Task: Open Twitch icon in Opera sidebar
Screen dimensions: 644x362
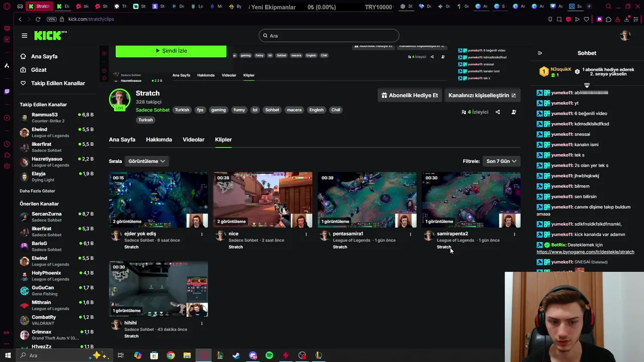Action: click(x=7, y=92)
